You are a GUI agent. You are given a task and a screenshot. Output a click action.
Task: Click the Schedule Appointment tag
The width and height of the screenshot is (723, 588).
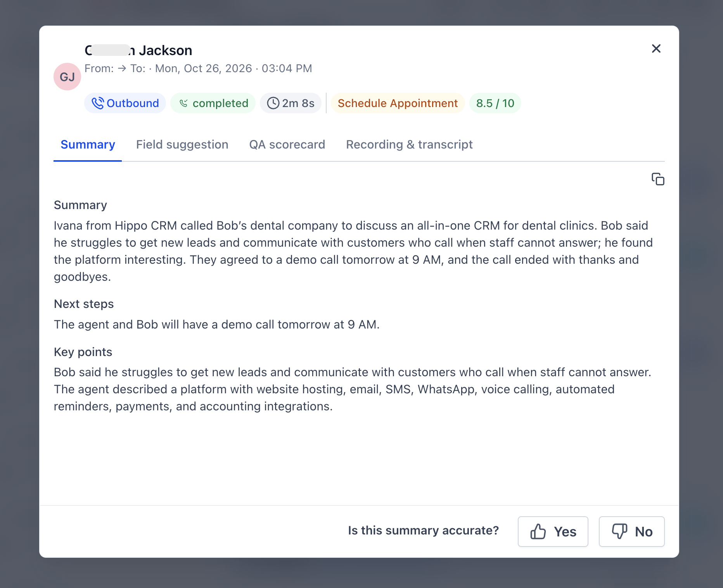click(x=398, y=103)
